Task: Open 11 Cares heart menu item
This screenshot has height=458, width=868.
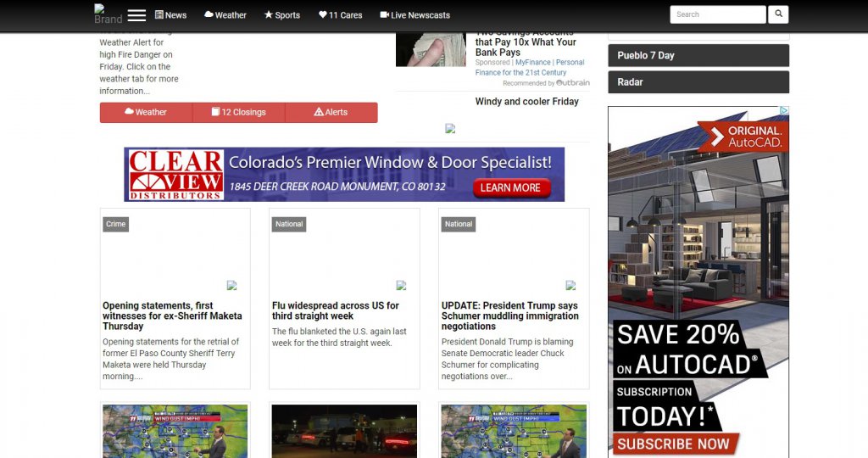Action: [340, 15]
